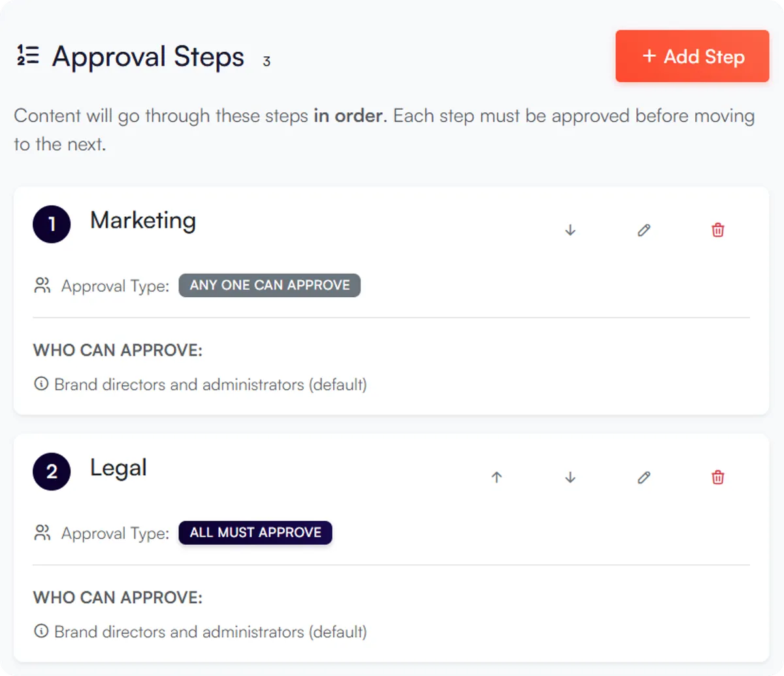Open Brand directors and administrators default approvers

point(210,385)
